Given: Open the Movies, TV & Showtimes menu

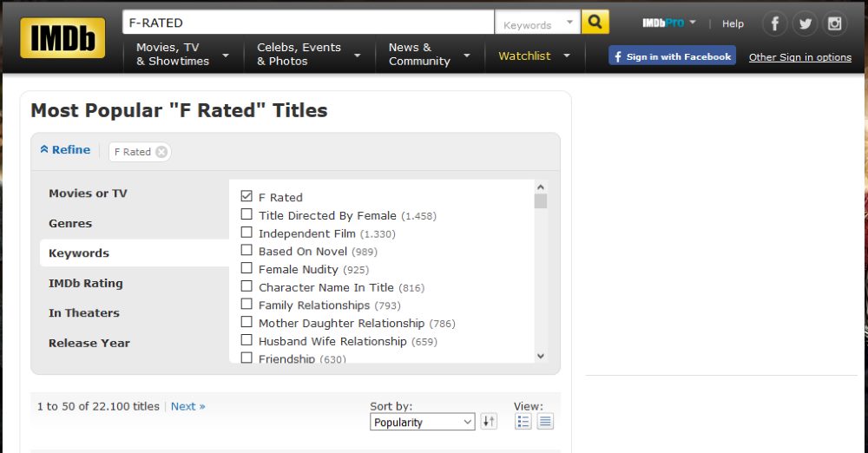Looking at the screenshot, I should pos(182,55).
